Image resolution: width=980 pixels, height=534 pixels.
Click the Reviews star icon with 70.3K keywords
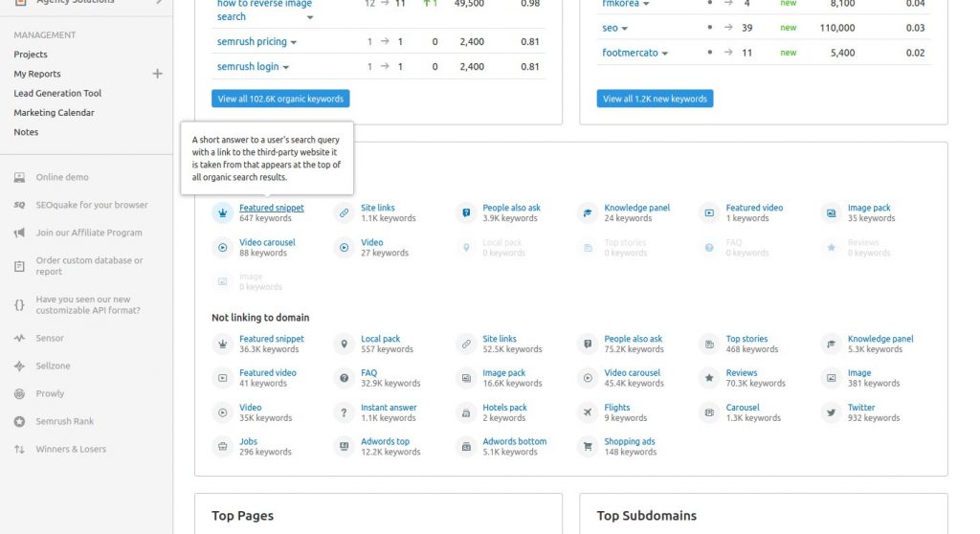709,378
